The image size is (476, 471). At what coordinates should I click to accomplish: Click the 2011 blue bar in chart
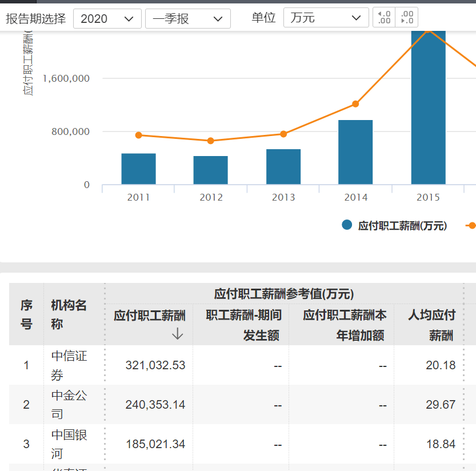138,169
